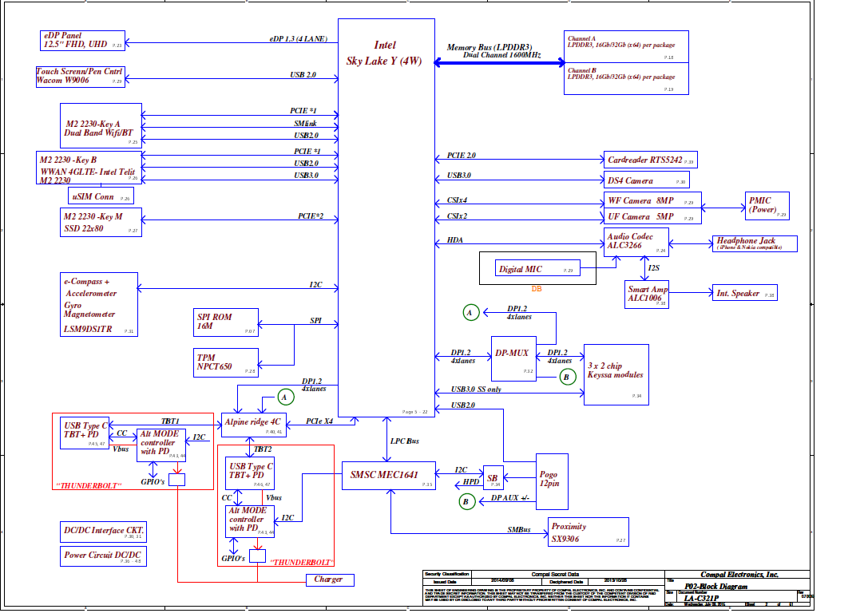Screen dimensions: 868x613
Task: Click green circle A above Alpine ridge
Action: (x=285, y=397)
